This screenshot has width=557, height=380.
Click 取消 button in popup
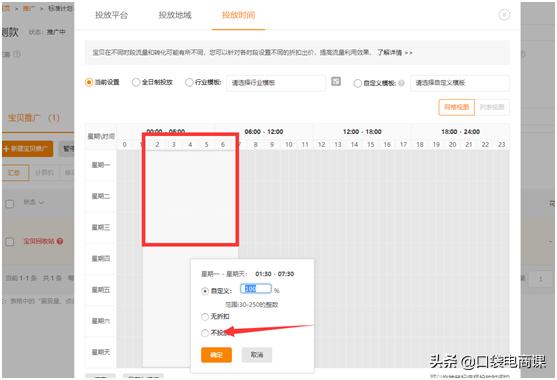(x=257, y=355)
